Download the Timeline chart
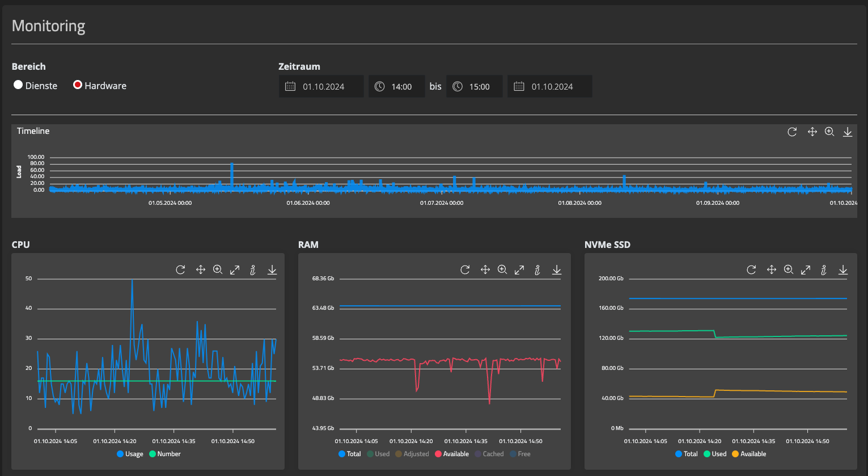 coord(848,132)
